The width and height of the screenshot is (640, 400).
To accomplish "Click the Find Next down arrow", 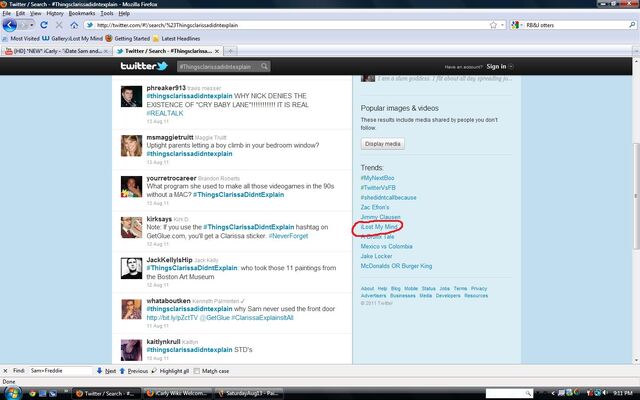I will pos(100,371).
